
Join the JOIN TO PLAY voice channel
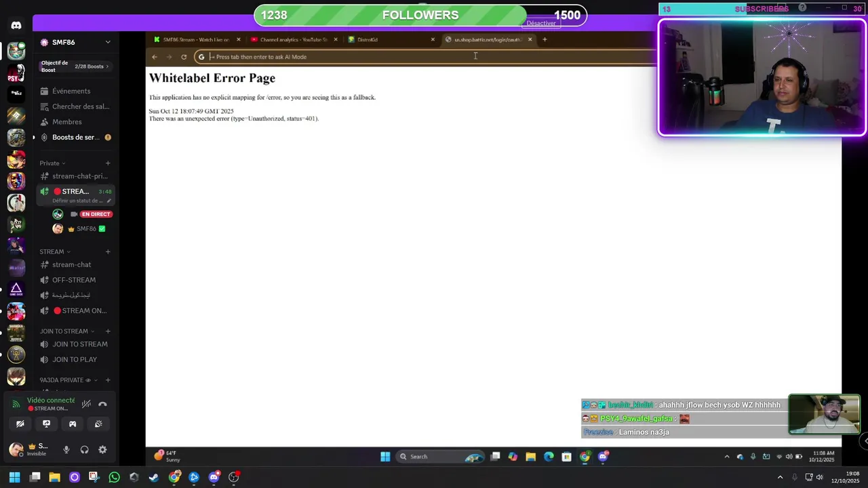(75, 360)
